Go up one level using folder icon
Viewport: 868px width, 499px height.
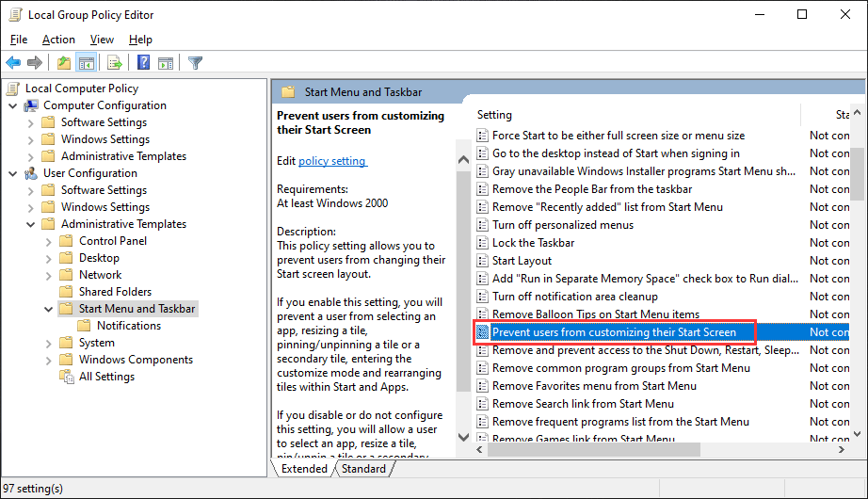(63, 63)
